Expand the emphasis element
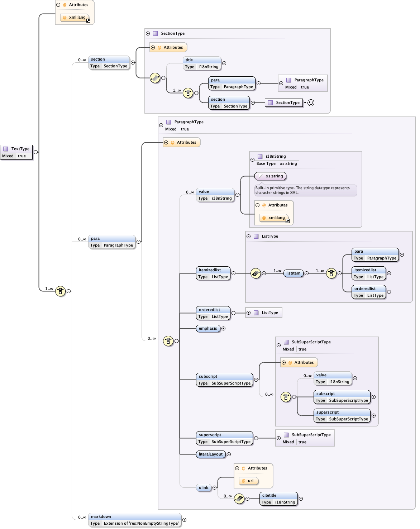420x529 pixels. [224, 329]
